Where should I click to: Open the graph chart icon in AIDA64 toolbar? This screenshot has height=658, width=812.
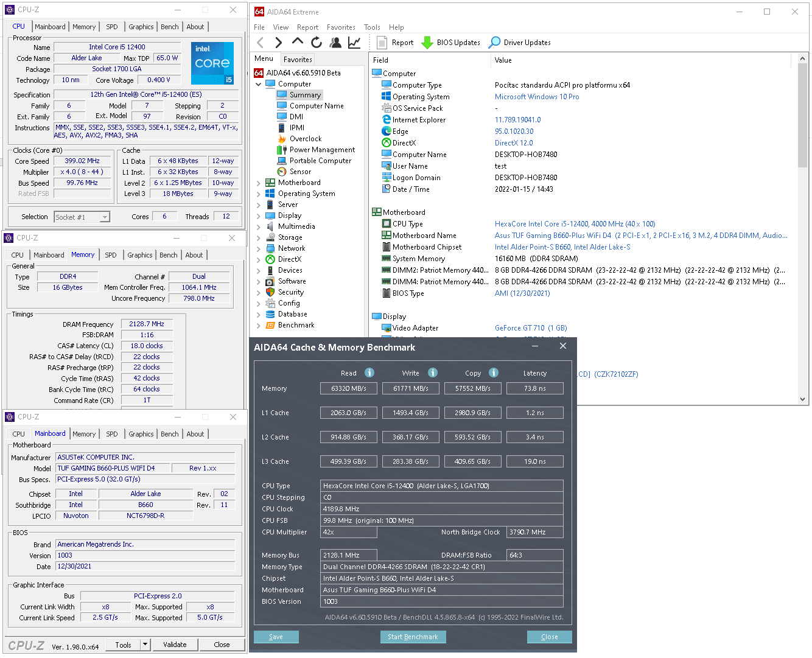[354, 42]
